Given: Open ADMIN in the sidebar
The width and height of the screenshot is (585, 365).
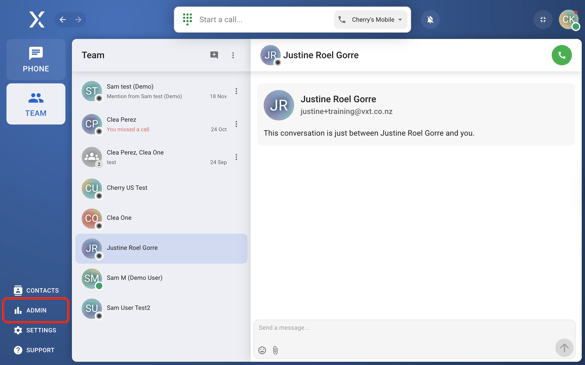Looking at the screenshot, I should (x=36, y=310).
